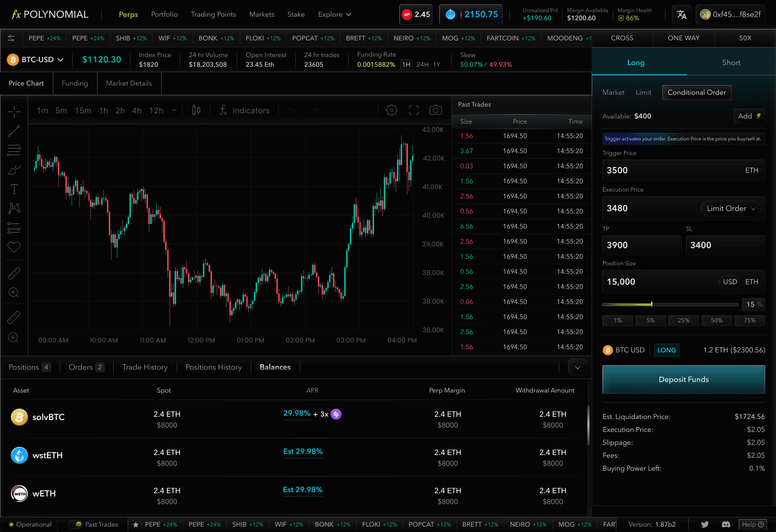Screen dimensions: 776x532
Task: Click the chart undo arrow
Action: tap(292, 110)
